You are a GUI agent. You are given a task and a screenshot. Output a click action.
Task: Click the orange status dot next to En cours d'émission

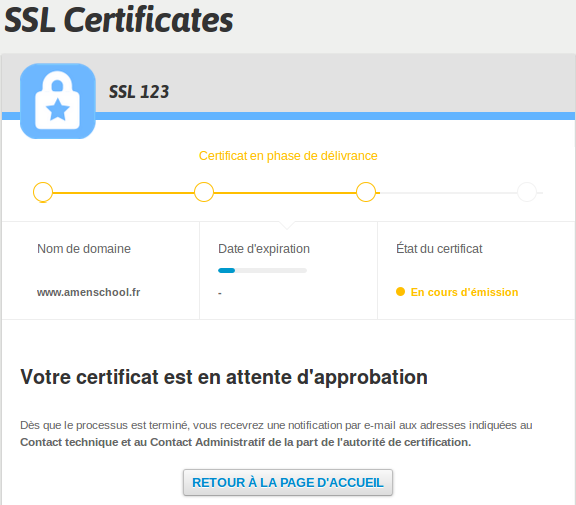(x=400, y=292)
